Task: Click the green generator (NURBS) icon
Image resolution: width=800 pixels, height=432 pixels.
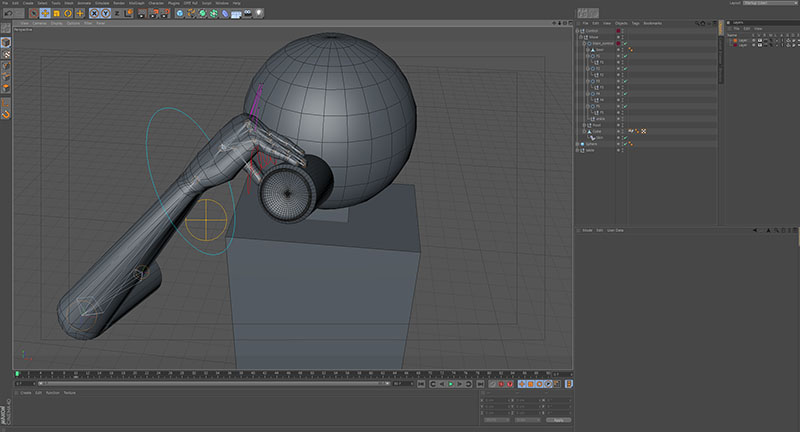Action: pyautogui.click(x=202, y=13)
